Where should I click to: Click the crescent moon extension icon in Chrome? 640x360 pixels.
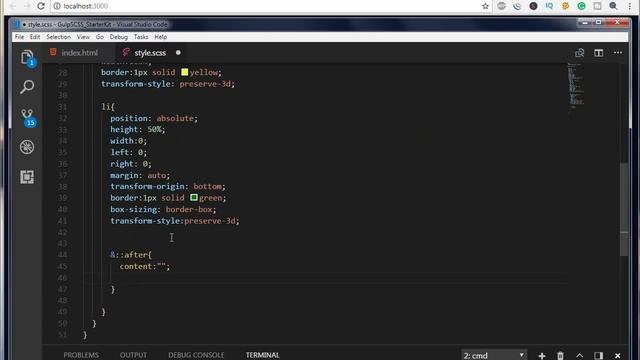click(517, 6)
